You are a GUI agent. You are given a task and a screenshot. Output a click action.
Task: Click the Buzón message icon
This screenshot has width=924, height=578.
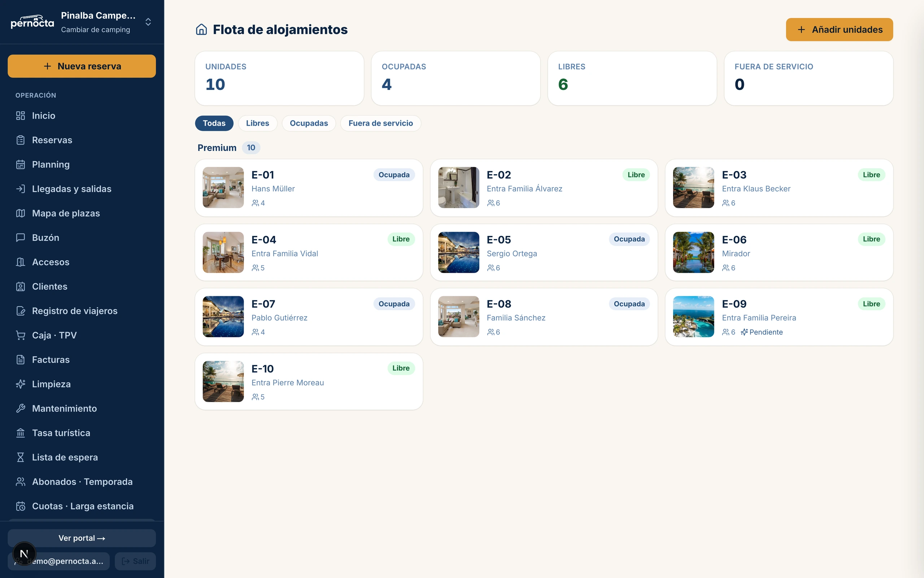tap(21, 238)
